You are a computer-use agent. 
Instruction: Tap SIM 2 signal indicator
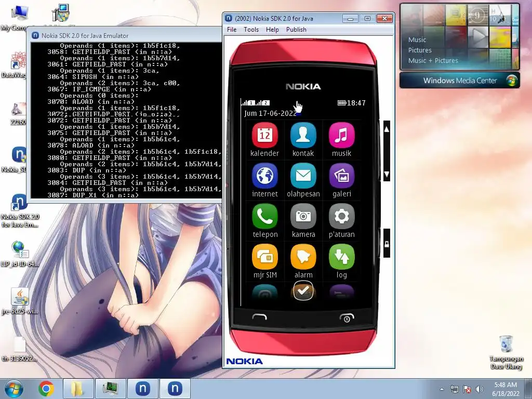pos(263,102)
